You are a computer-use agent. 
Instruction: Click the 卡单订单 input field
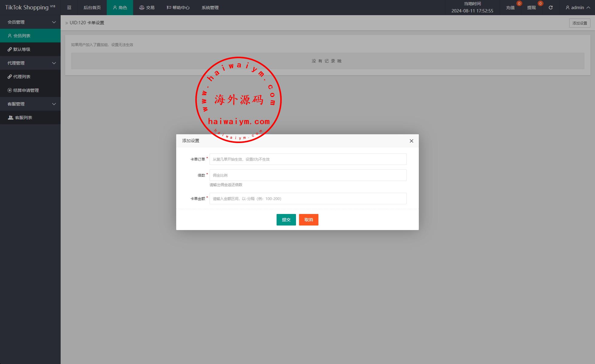tap(308, 159)
